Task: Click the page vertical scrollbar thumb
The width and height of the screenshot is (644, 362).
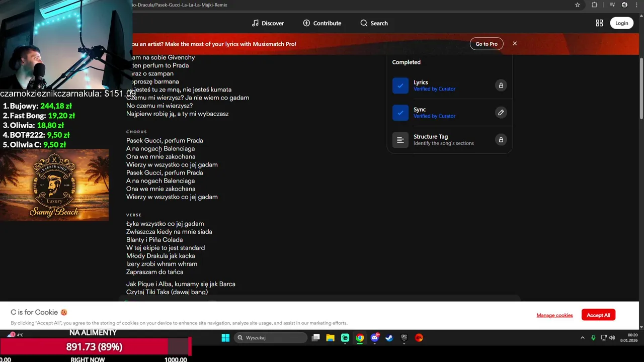Action: click(x=641, y=88)
